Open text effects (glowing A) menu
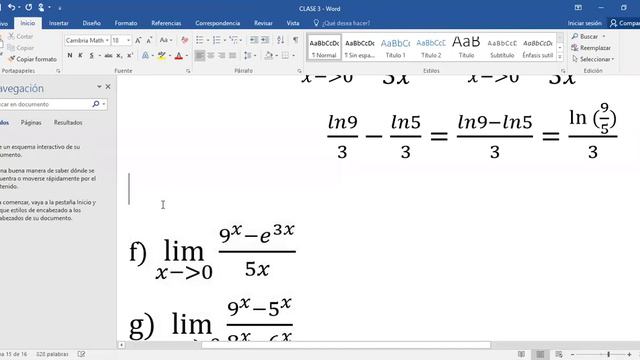 (x=145, y=55)
